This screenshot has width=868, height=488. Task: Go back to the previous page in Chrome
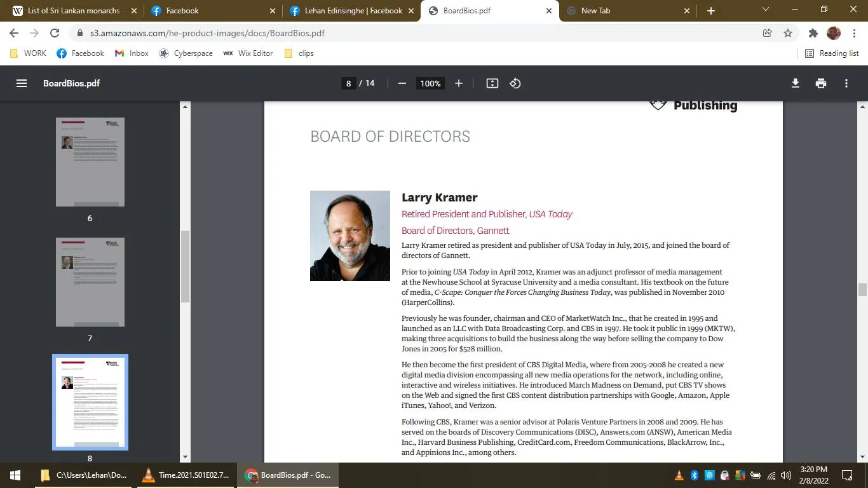pyautogui.click(x=14, y=33)
